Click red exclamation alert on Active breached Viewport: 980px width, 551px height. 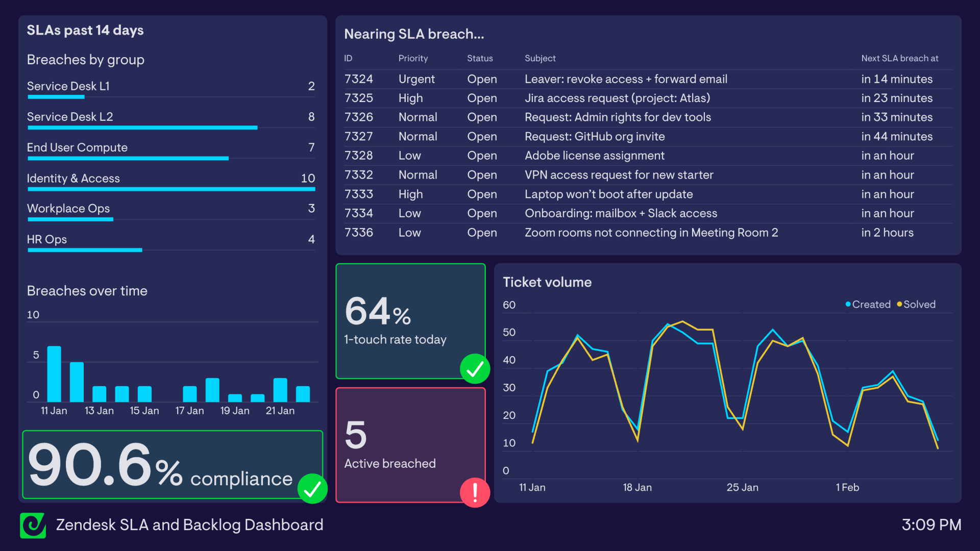[475, 492]
